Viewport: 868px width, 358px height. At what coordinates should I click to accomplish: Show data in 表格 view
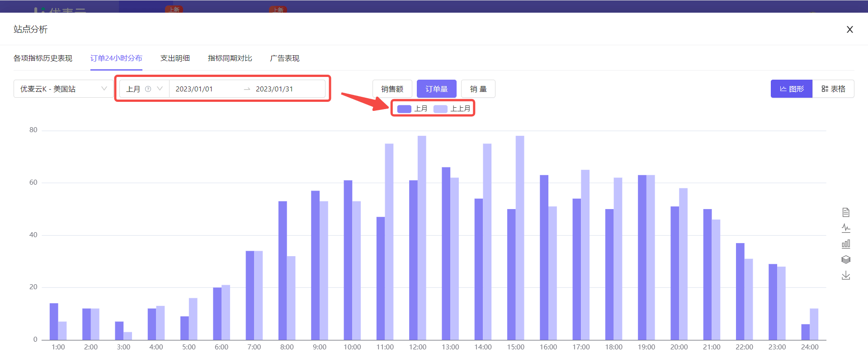tap(833, 89)
